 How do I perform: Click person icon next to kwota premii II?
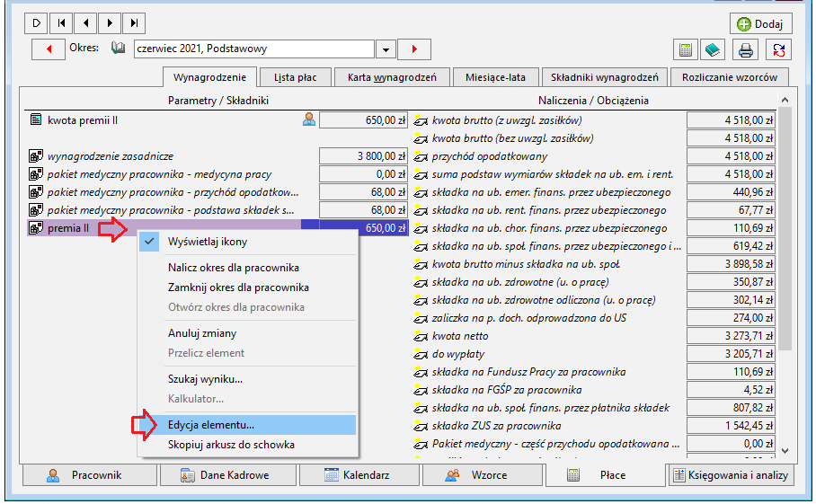point(309,120)
